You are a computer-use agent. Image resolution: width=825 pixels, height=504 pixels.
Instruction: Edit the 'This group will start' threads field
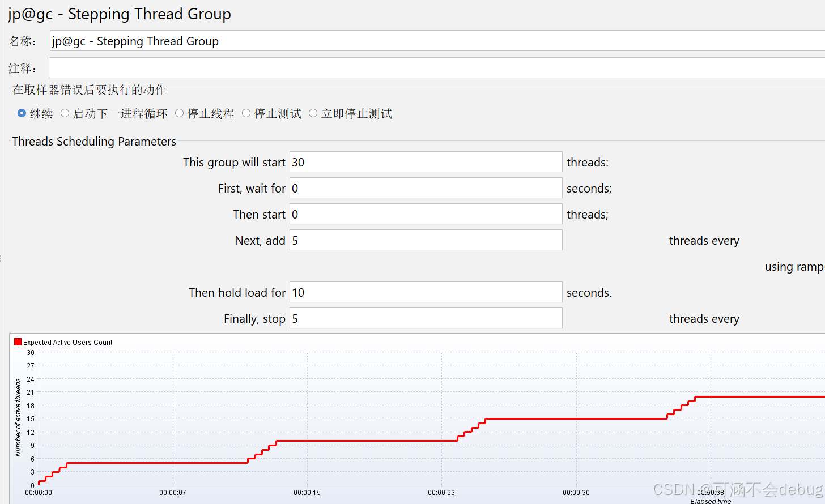(x=426, y=162)
